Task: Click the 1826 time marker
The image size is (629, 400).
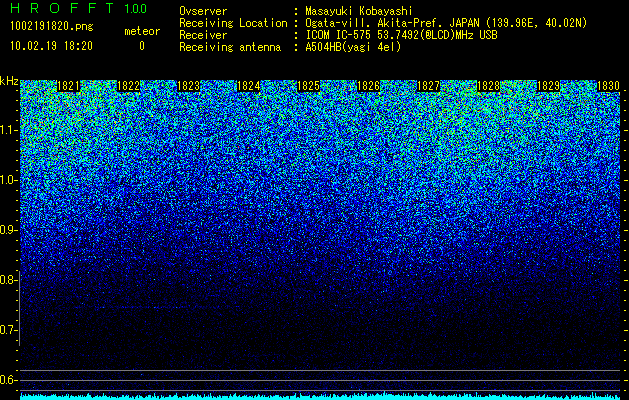Action: click(x=369, y=86)
